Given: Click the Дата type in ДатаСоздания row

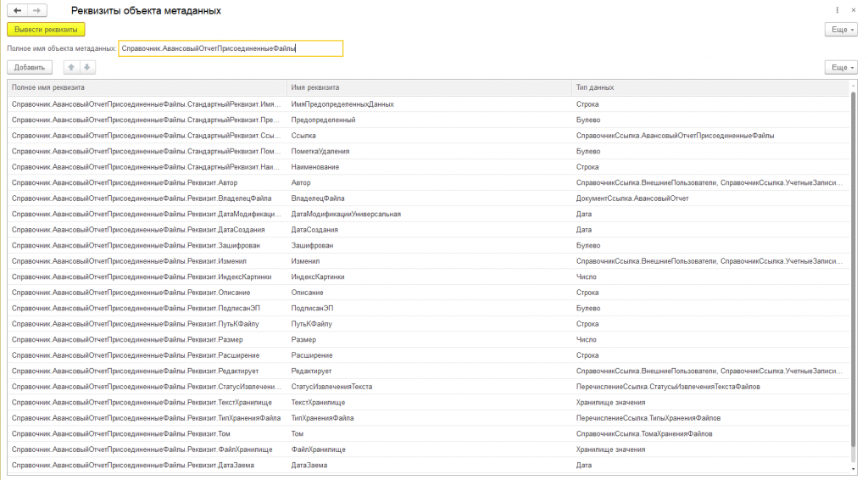Looking at the screenshot, I should click(x=711, y=230).
